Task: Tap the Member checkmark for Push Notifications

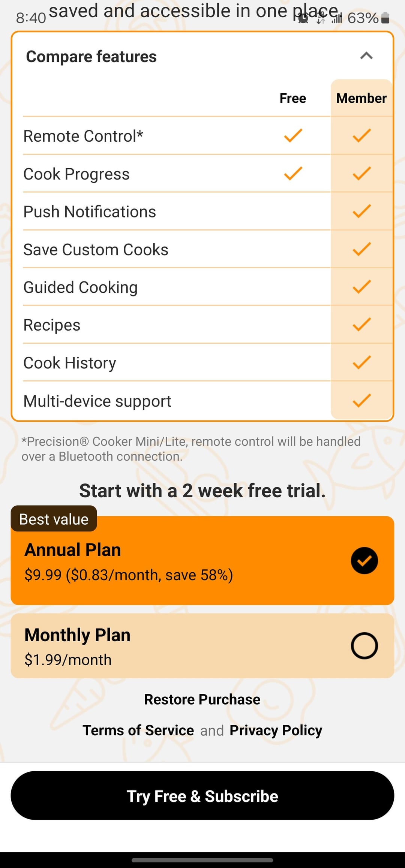Action: point(361,211)
